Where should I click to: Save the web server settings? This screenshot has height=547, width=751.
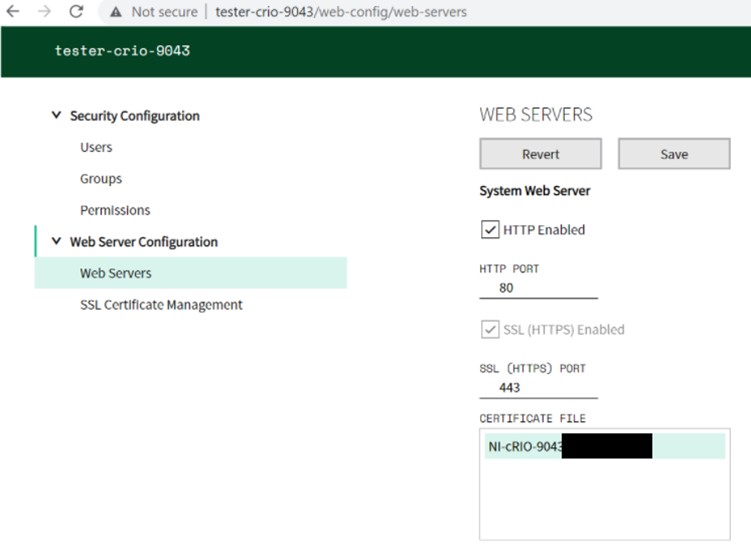pos(674,154)
